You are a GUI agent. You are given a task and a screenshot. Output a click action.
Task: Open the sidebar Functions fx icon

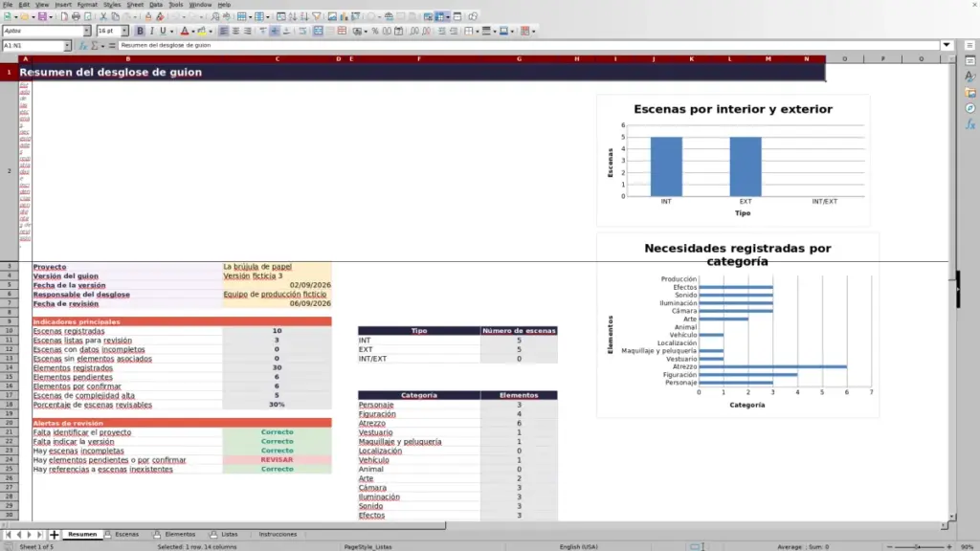click(970, 124)
